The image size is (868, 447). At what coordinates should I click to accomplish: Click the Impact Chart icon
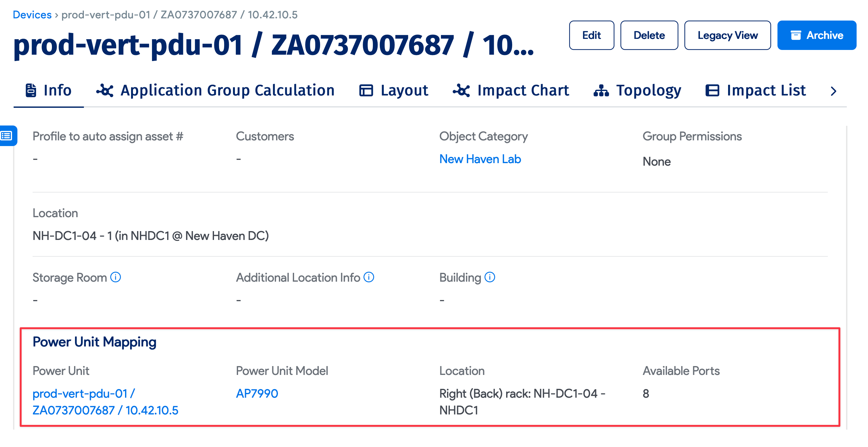click(x=461, y=90)
